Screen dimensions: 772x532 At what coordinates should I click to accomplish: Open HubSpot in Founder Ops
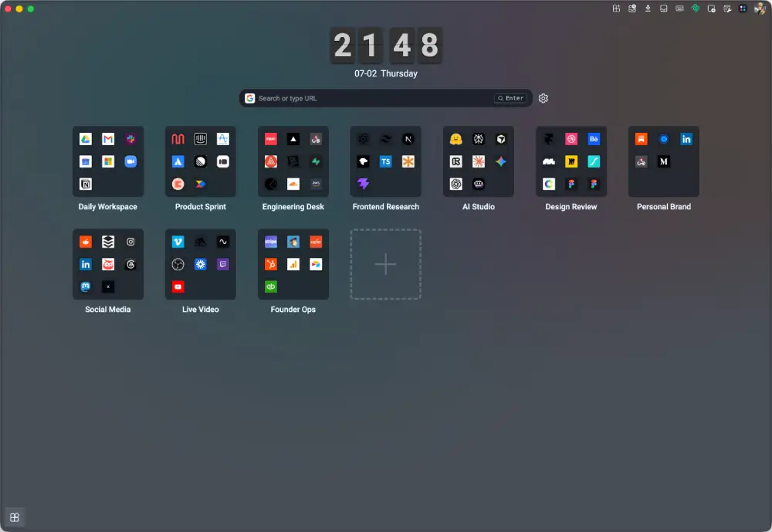(271, 265)
